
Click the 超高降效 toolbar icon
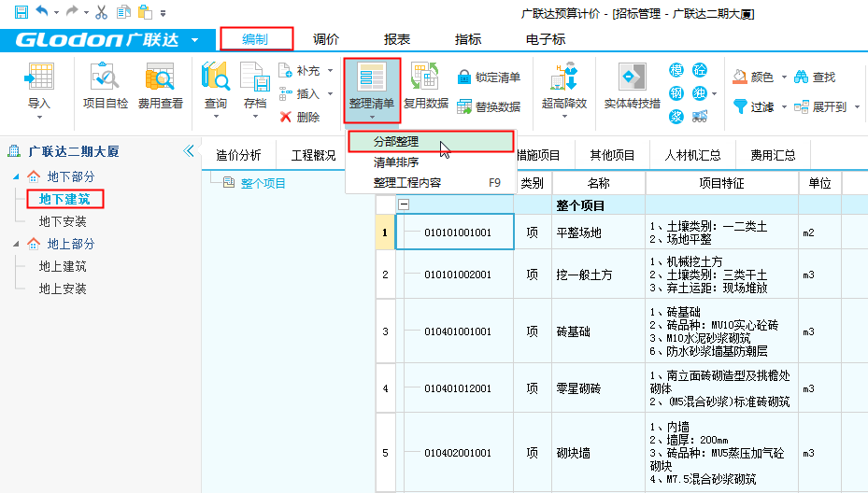[564, 79]
